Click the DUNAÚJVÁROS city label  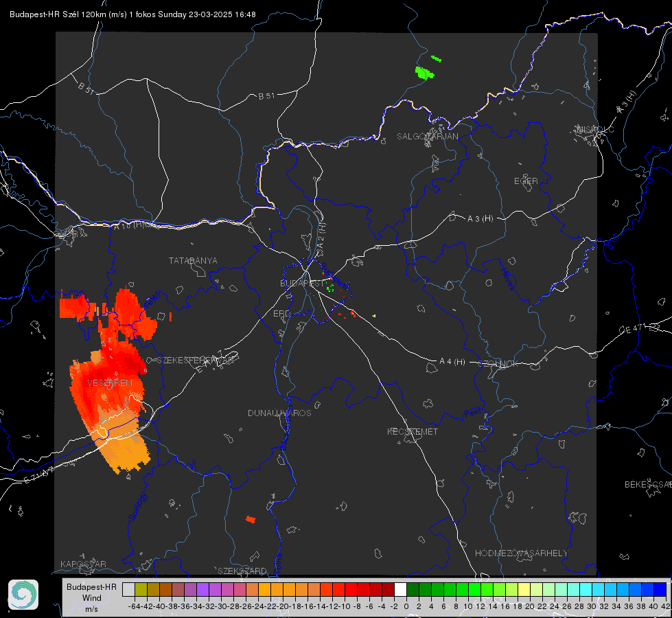279,413
